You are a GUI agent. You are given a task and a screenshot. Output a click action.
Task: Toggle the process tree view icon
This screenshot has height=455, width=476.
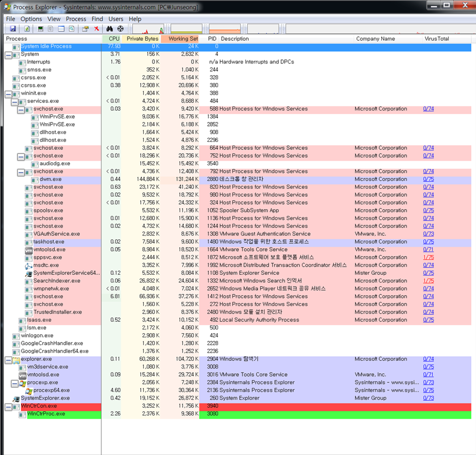click(x=51, y=29)
